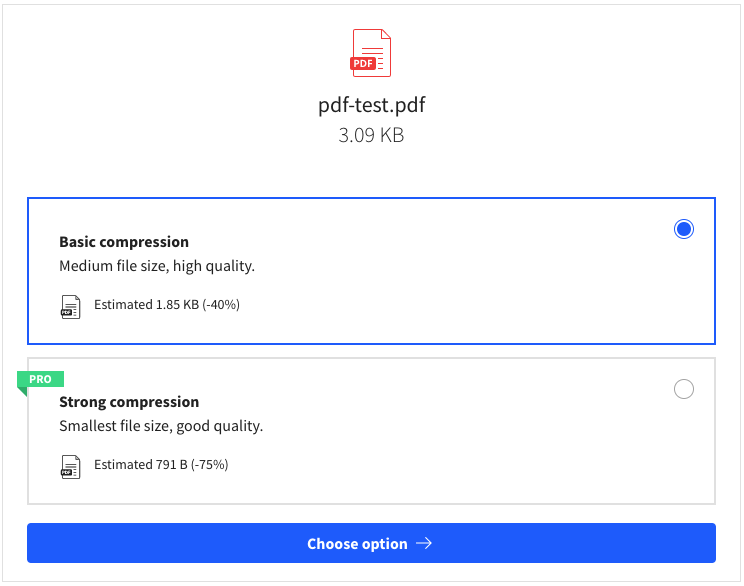This screenshot has height=586, width=744.
Task: Click the 3.09 KB file size text
Action: click(371, 135)
